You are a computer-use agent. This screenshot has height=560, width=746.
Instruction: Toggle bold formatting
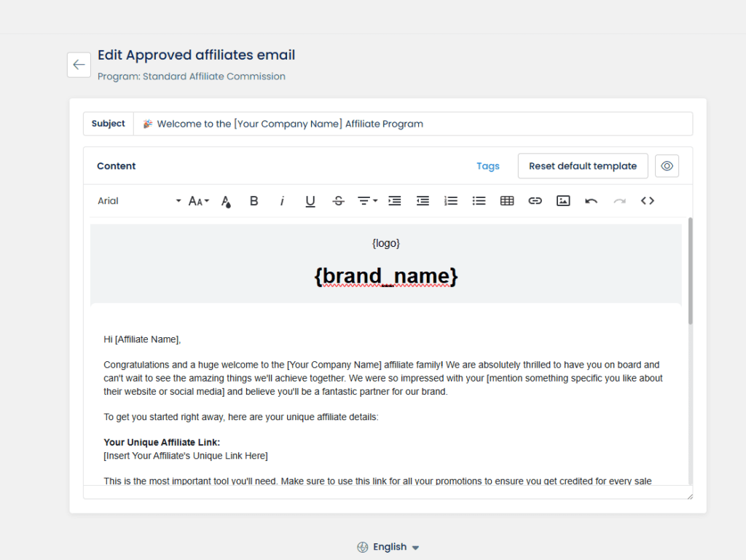254,201
